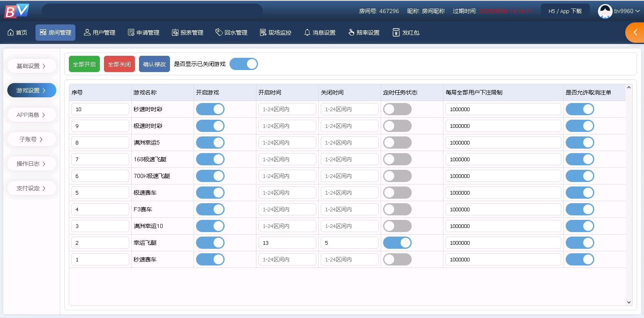Click the rebate management tag icon
644x318 pixels.
pyautogui.click(x=219, y=32)
